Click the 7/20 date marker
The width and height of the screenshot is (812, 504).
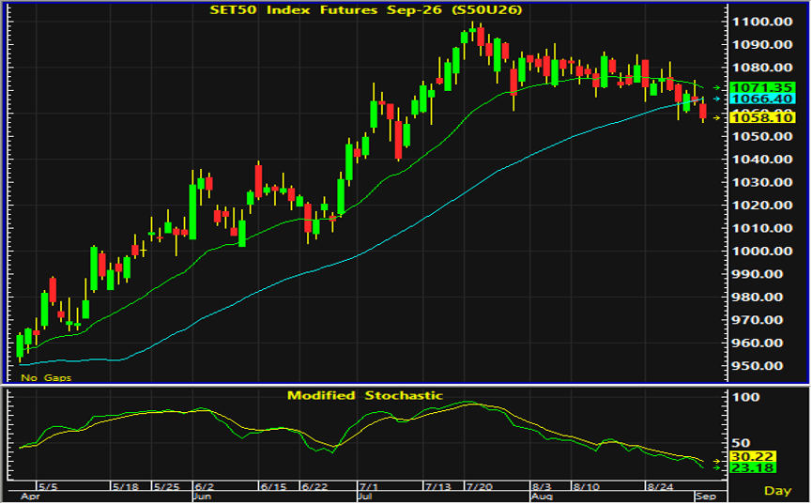(x=479, y=487)
